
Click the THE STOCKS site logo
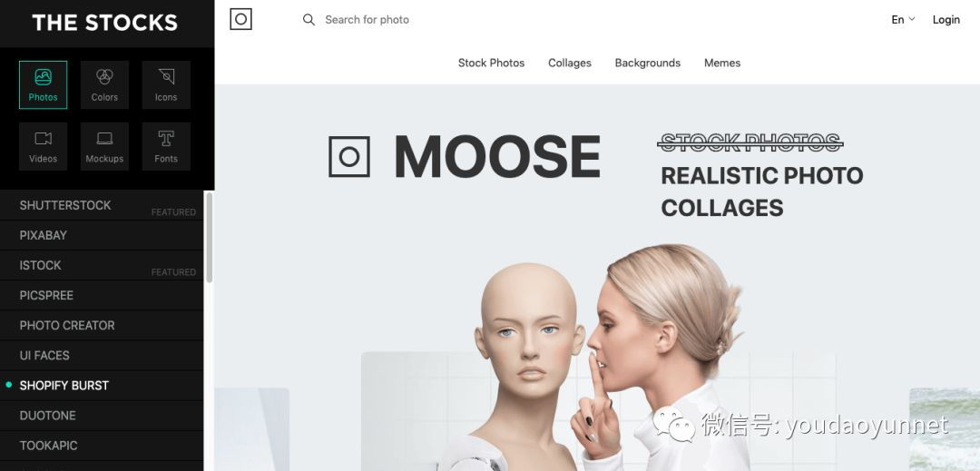tap(105, 23)
